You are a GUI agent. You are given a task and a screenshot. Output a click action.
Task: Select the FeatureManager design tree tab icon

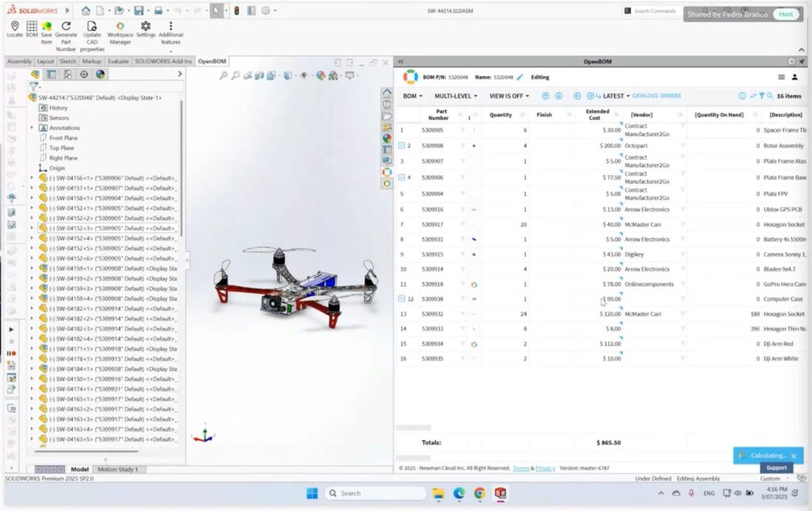[35, 74]
